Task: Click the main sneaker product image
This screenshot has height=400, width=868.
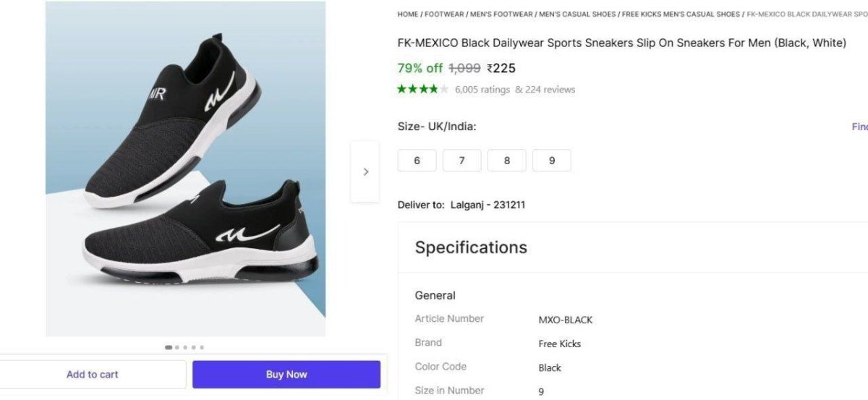Action: click(185, 168)
